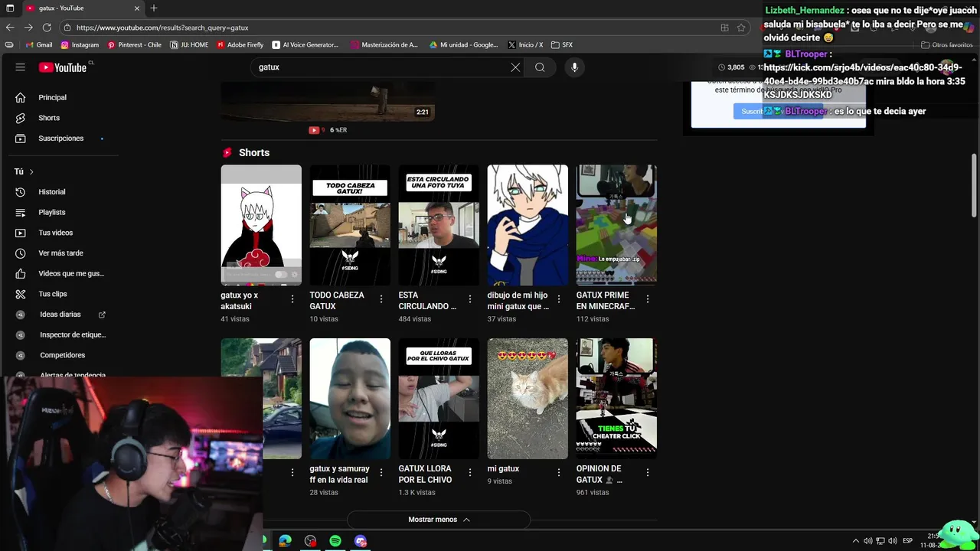980x551 pixels.
Task: Start voice search with microphone icon
Action: [574, 67]
